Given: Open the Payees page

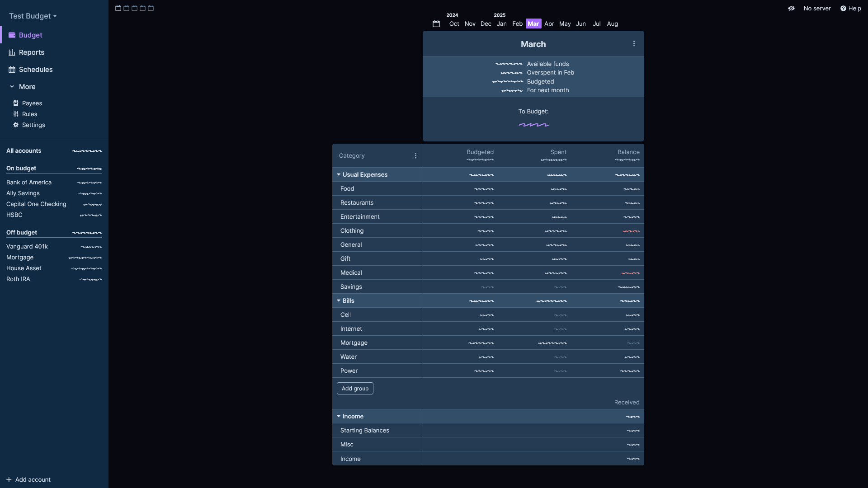Looking at the screenshot, I should point(54,103).
